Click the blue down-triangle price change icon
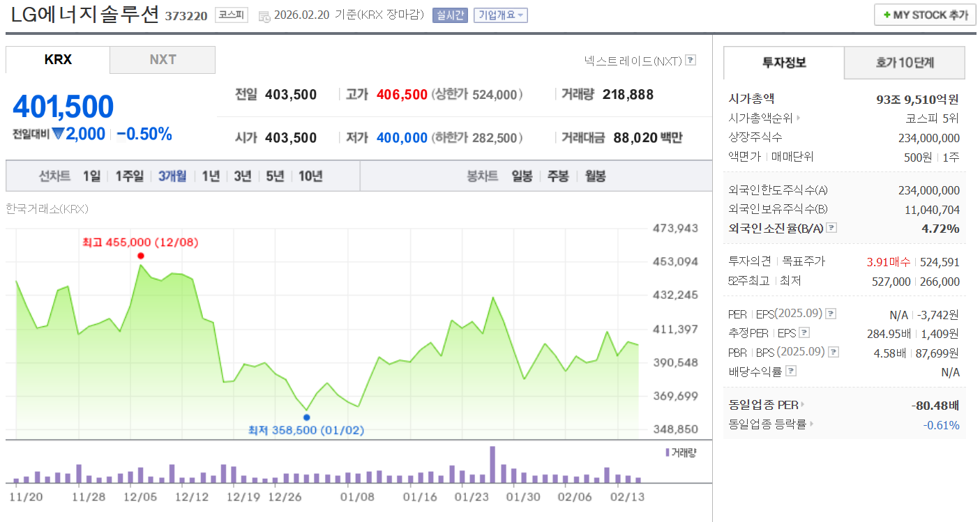The image size is (980, 522). (x=58, y=133)
